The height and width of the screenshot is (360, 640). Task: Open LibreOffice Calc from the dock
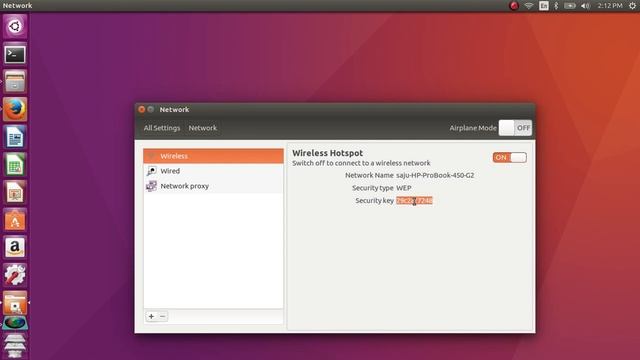click(x=15, y=165)
